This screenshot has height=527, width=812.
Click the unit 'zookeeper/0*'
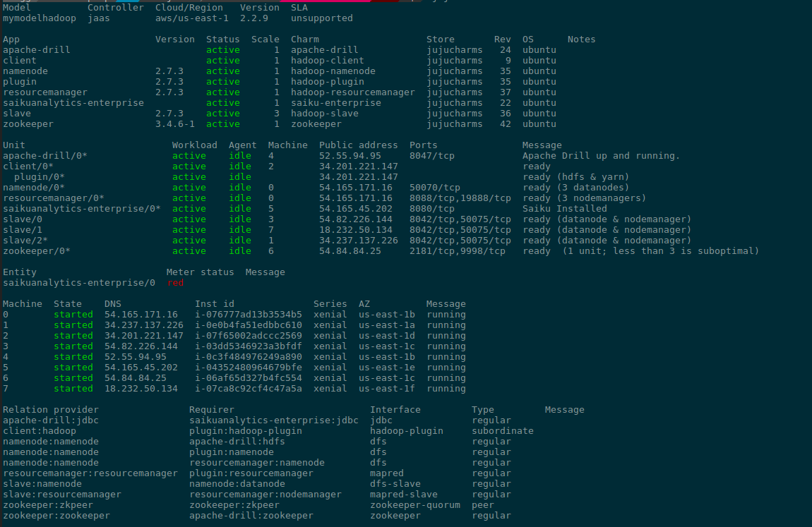tap(36, 251)
